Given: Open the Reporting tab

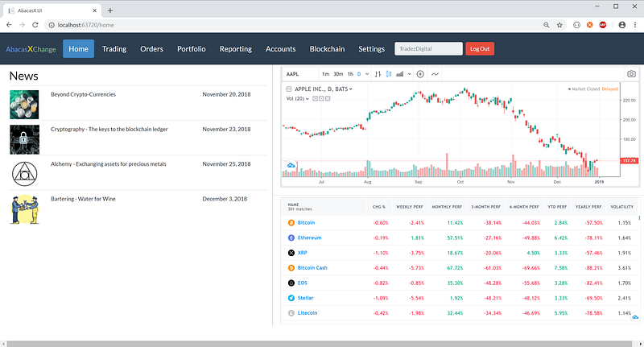Looking at the screenshot, I should (x=236, y=49).
